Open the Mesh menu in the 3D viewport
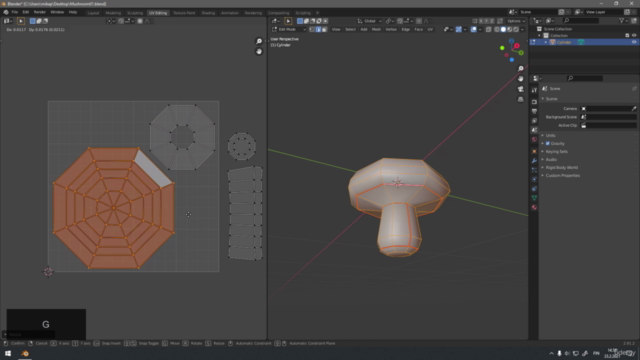The height and width of the screenshot is (360, 640). click(376, 29)
